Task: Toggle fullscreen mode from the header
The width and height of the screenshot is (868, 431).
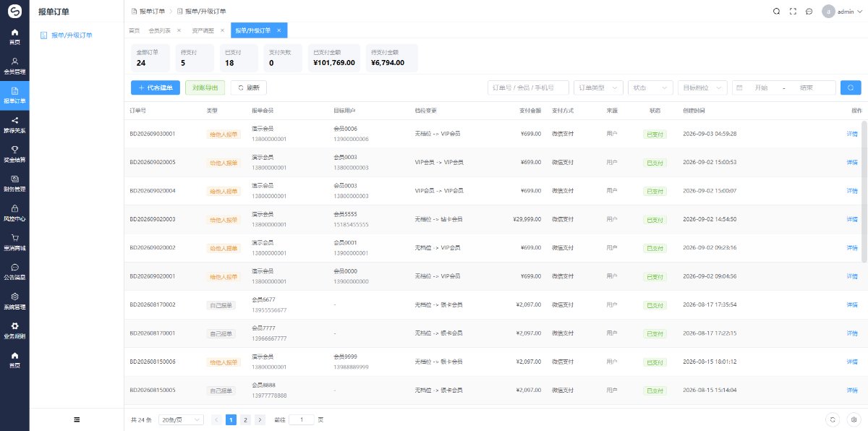Action: (x=793, y=12)
